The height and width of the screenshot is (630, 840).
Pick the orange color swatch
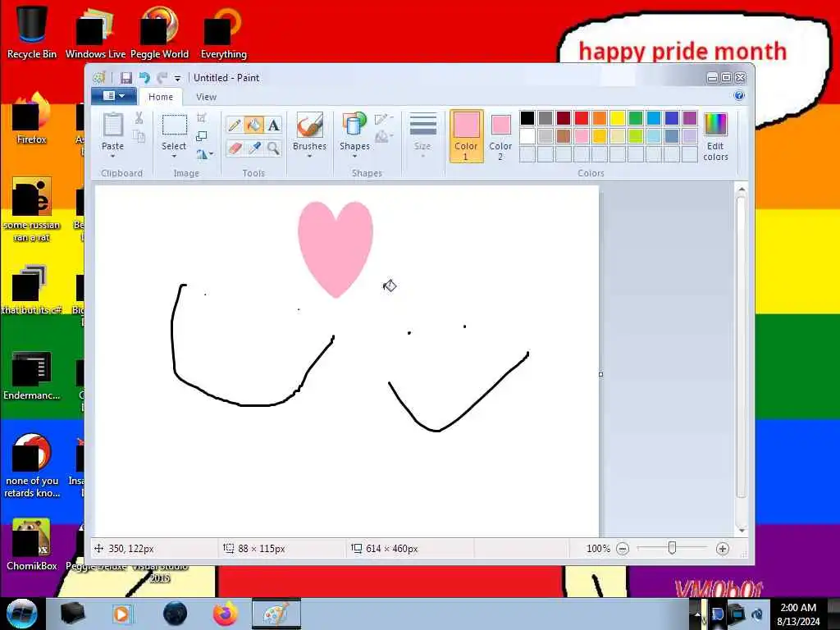[x=600, y=118]
